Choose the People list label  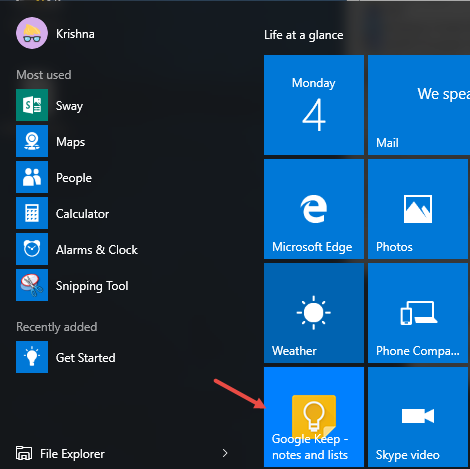(x=74, y=178)
